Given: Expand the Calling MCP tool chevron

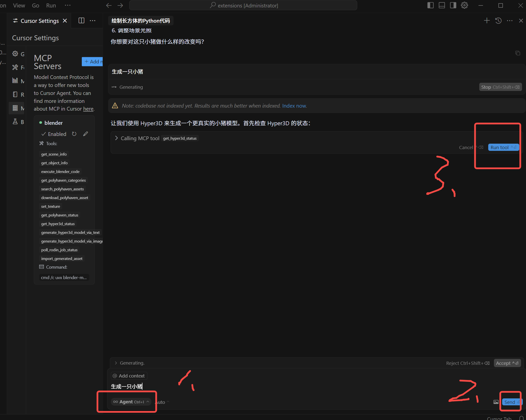Looking at the screenshot, I should [116, 138].
